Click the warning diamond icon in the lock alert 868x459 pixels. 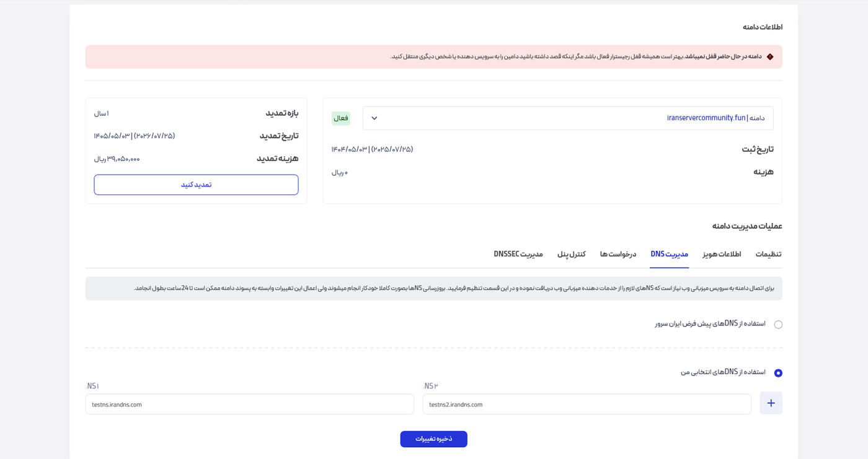click(770, 56)
